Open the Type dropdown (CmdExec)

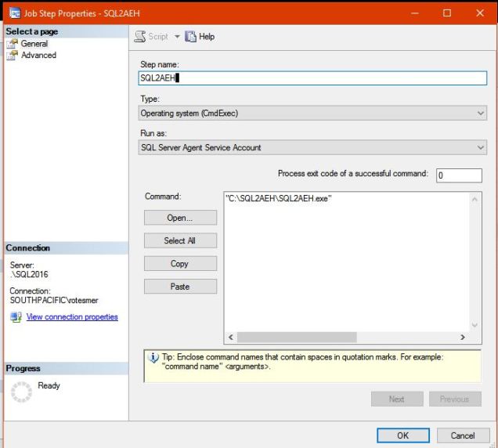(312, 113)
